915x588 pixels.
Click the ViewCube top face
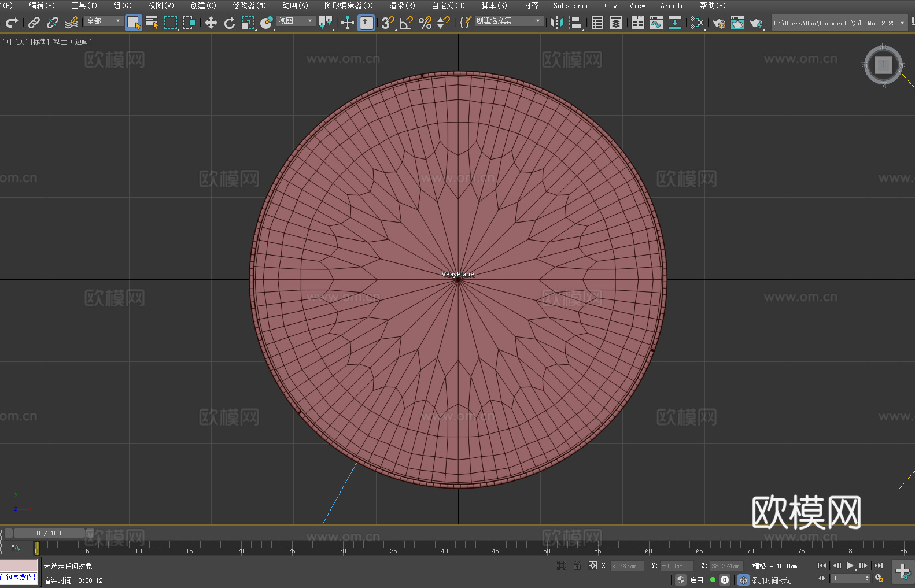coord(883,65)
